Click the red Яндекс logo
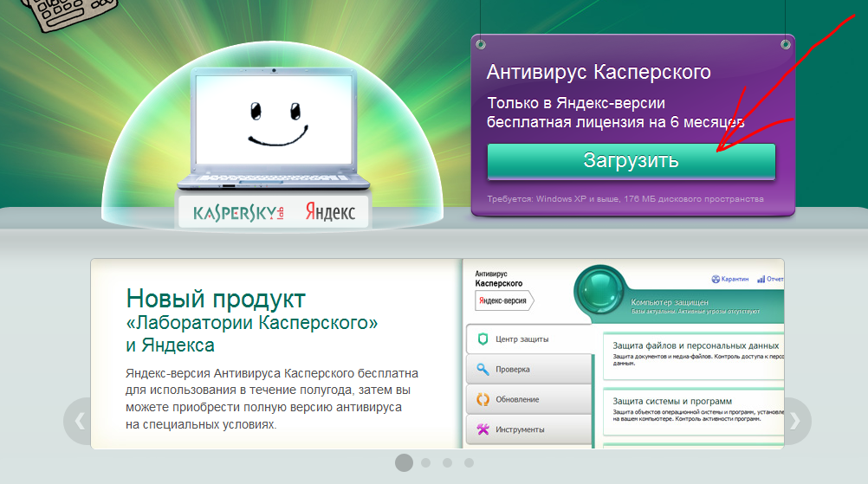 331,212
